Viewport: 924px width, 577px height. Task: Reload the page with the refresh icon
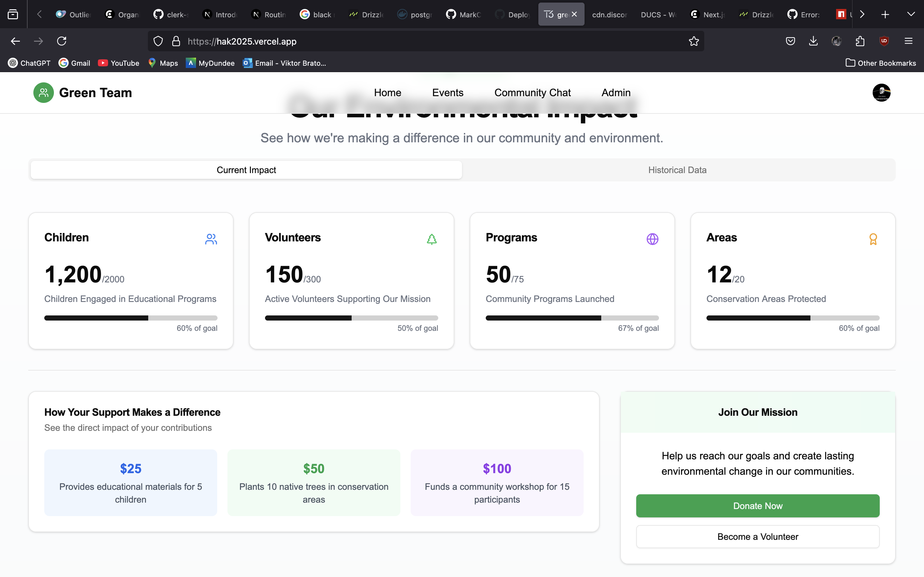tap(62, 41)
